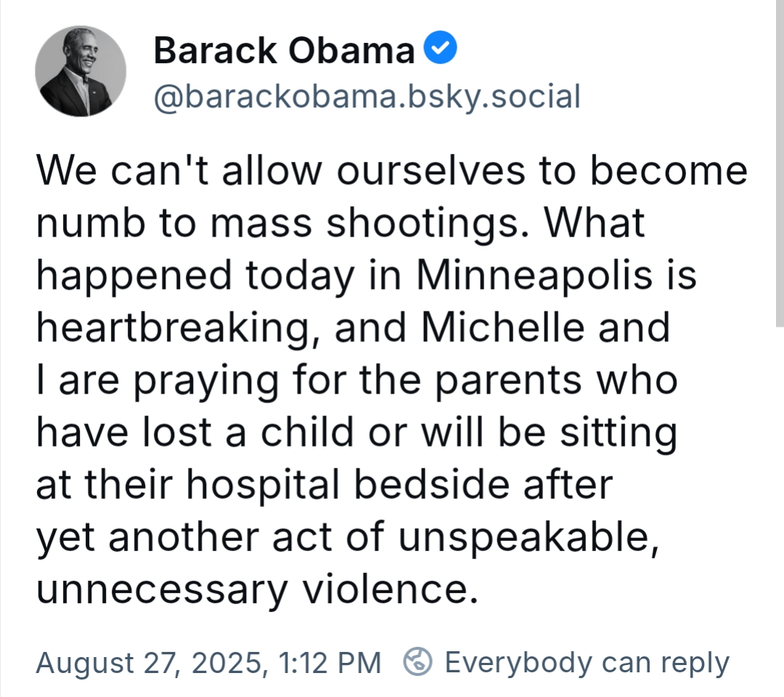Click the phrase 'mass shootings' in the post
This screenshot has height=697, width=784.
[x=369, y=224]
